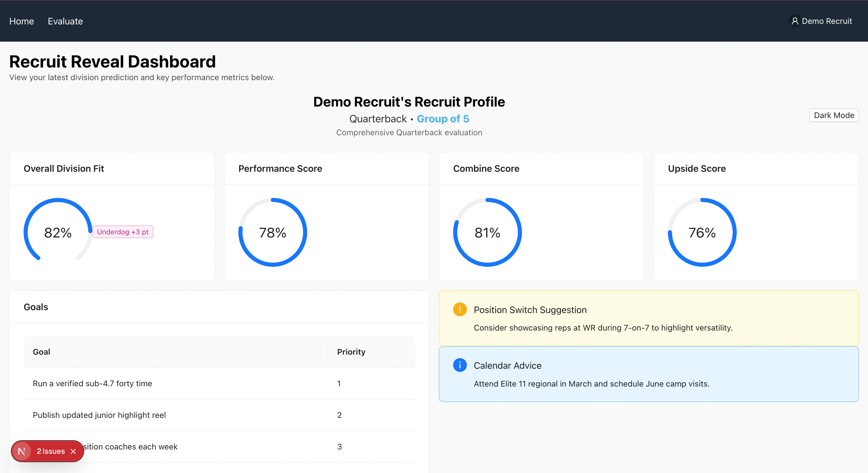Select the sub-4.7 forty time goal row
The width and height of the screenshot is (868, 473).
(92, 383)
